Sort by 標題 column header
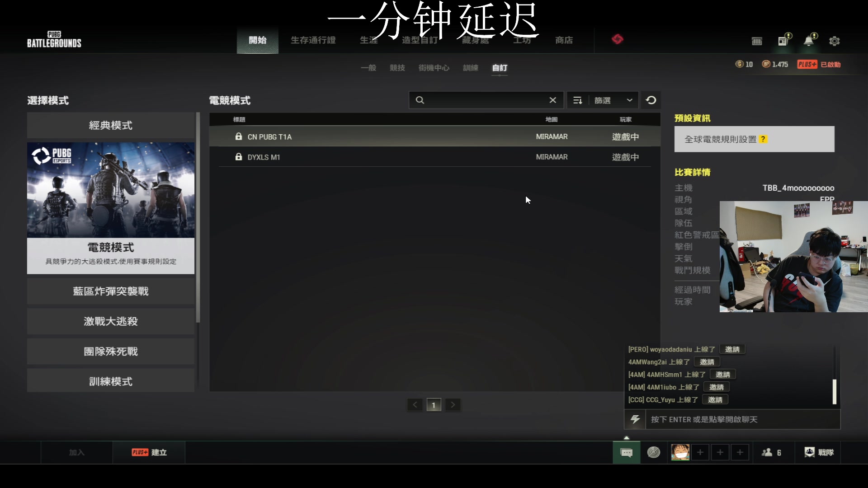 click(x=239, y=119)
